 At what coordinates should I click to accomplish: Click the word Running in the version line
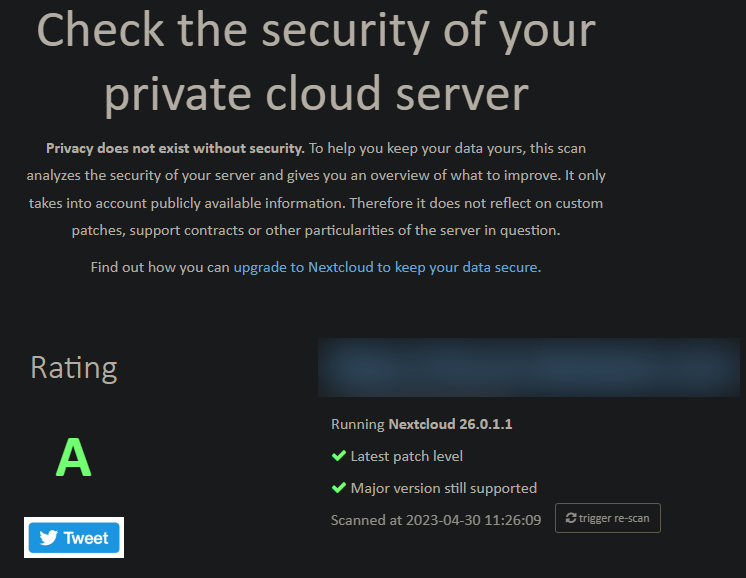pos(358,424)
